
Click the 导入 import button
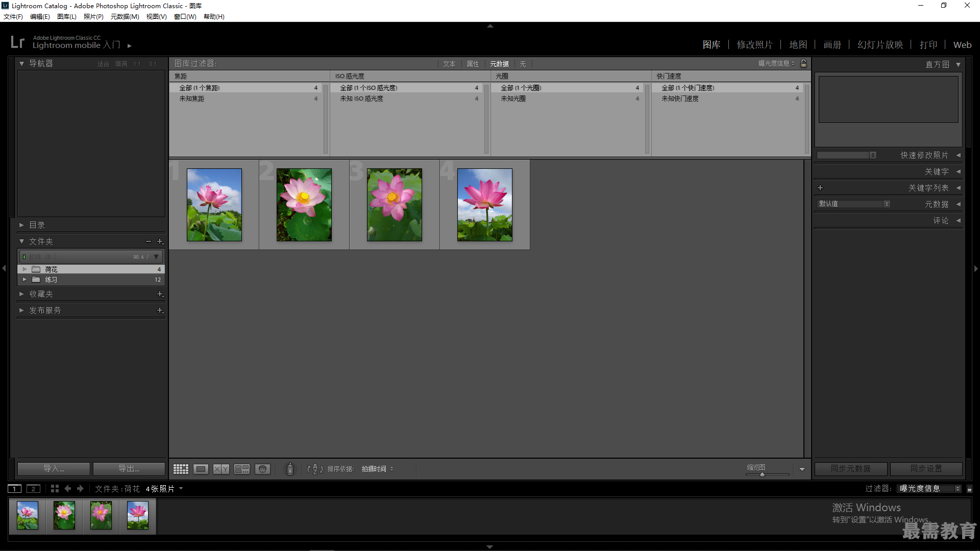point(54,468)
